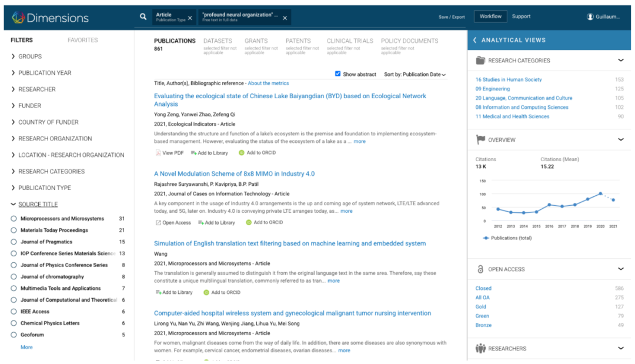Viewport: 635px width, 364px height.
Task: Click the Research Categories folder icon
Action: click(480, 61)
